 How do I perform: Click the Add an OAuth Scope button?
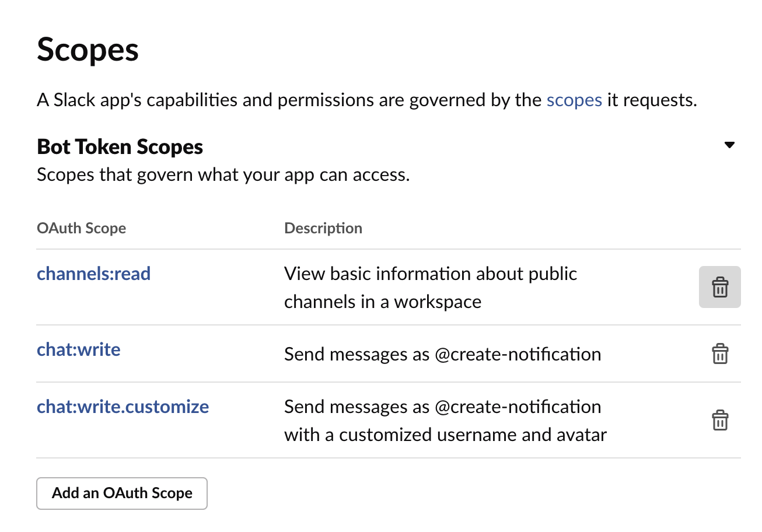122,494
